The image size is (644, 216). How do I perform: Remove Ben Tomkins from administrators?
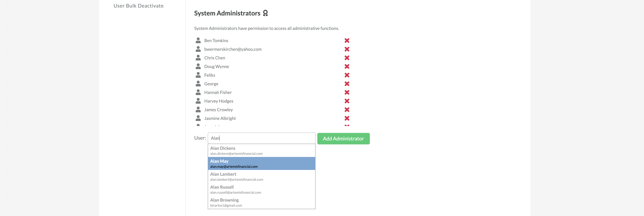[x=347, y=41]
